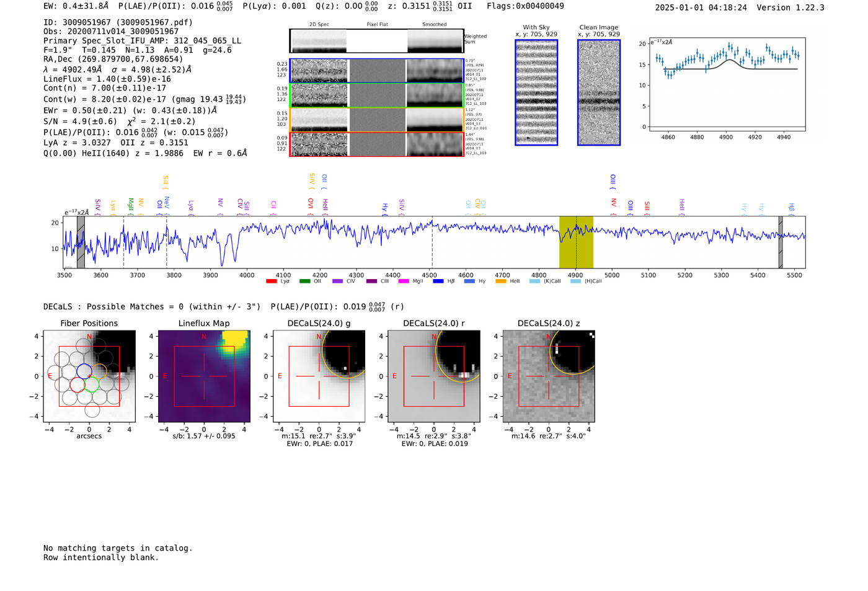Click the With Sky image panel

click(536, 92)
